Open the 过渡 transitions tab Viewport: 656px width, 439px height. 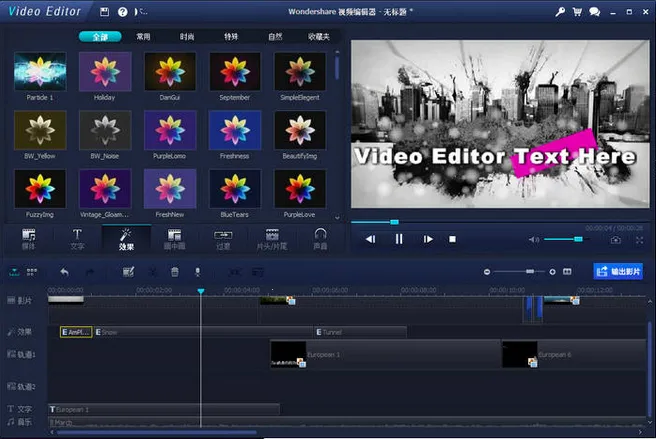pos(224,238)
